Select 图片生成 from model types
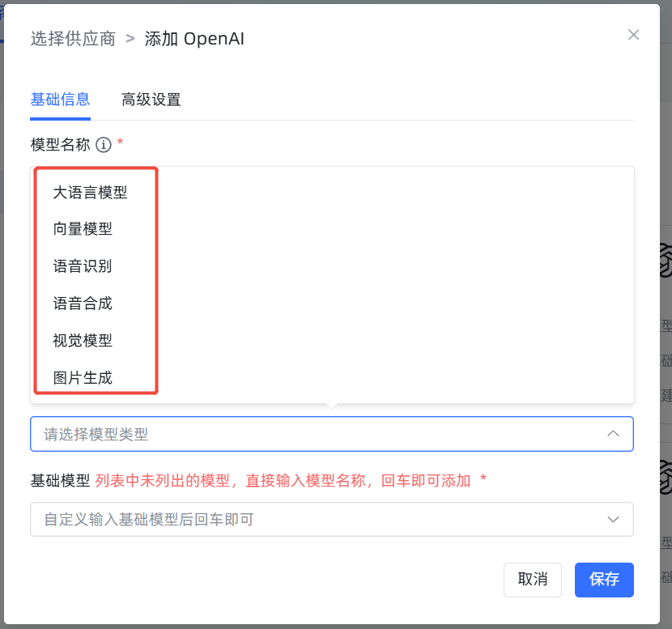Viewport: 672px width, 629px height. click(83, 377)
